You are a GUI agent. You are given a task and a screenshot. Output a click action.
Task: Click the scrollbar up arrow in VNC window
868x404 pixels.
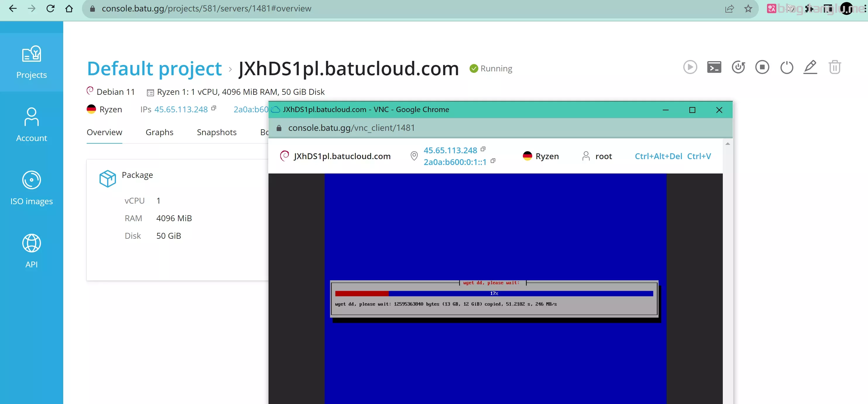(x=728, y=144)
